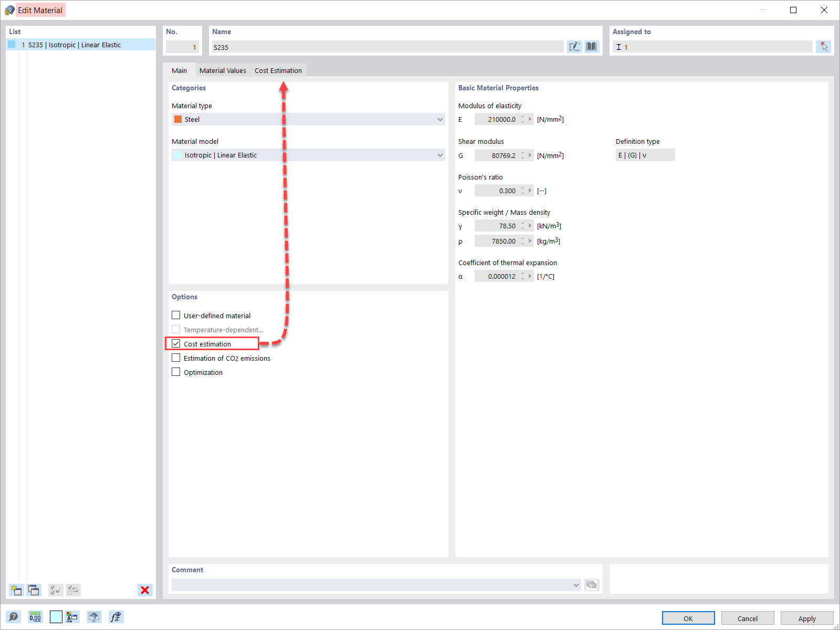The image size is (840, 630).
Task: Remove assigned objects with the deselect arrow icon
Action: (823, 47)
